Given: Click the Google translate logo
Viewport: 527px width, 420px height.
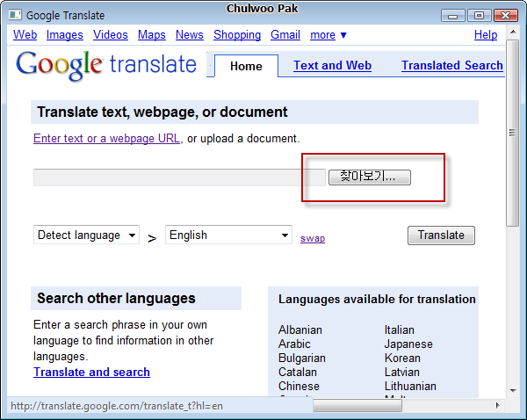Looking at the screenshot, I should pyautogui.click(x=106, y=65).
